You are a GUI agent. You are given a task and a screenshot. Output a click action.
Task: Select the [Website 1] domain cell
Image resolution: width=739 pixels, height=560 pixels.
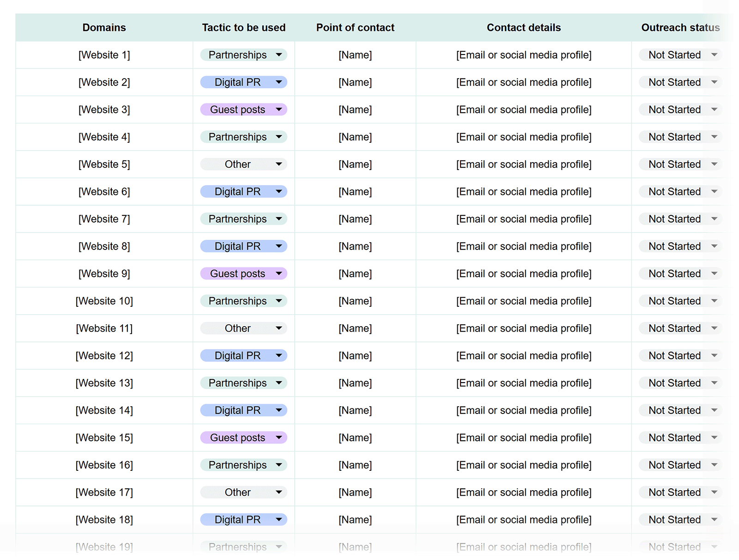(x=104, y=55)
